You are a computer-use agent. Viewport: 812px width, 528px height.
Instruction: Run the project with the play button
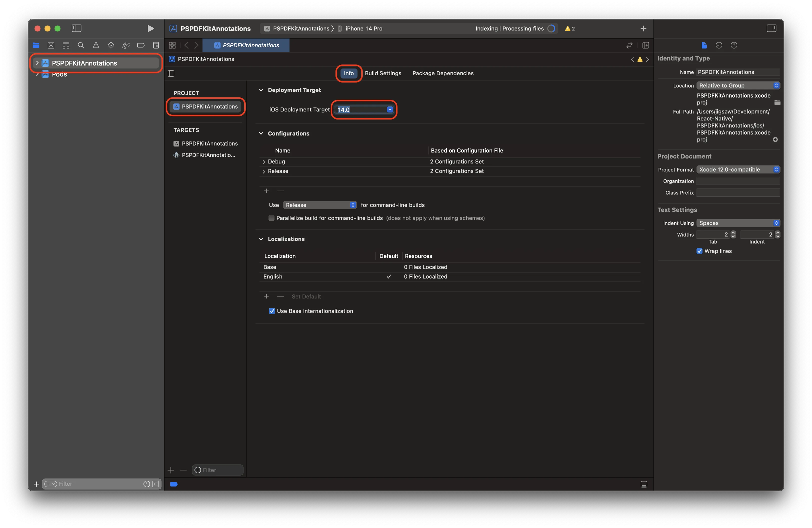click(150, 28)
